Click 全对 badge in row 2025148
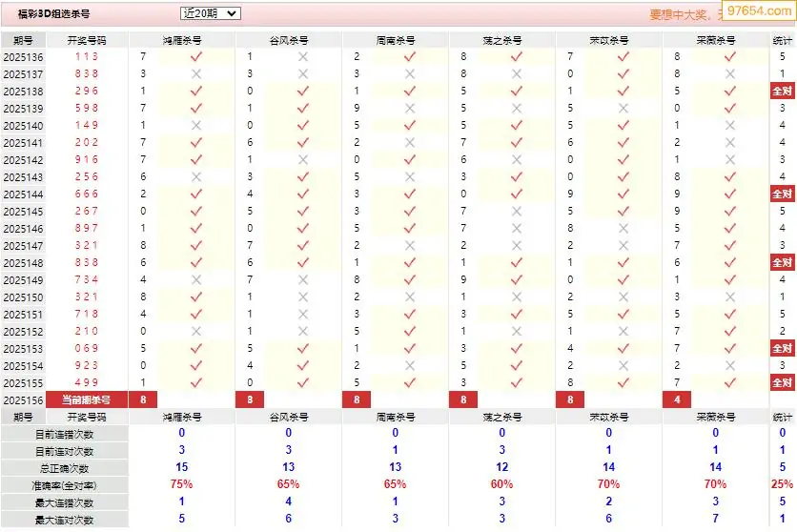This screenshot has width=797, height=532. pos(783,263)
